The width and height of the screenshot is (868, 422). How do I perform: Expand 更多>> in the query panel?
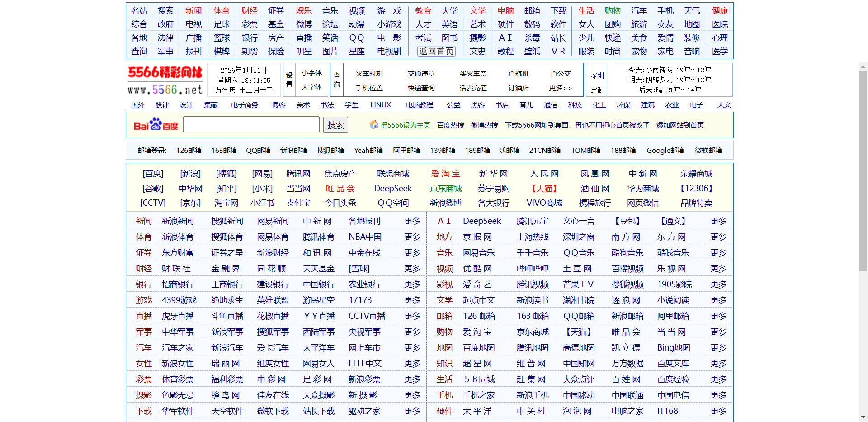pyautogui.click(x=561, y=89)
